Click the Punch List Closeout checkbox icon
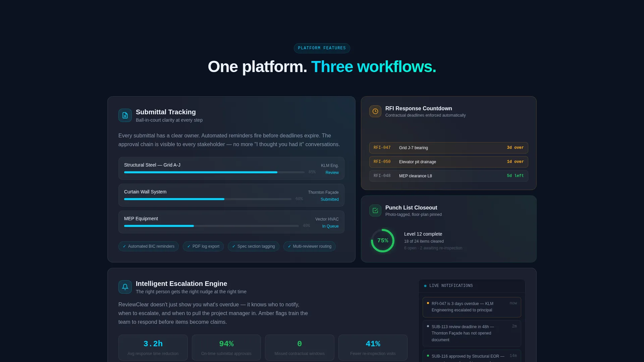Image resolution: width=644 pixels, height=362 pixels. [375, 210]
